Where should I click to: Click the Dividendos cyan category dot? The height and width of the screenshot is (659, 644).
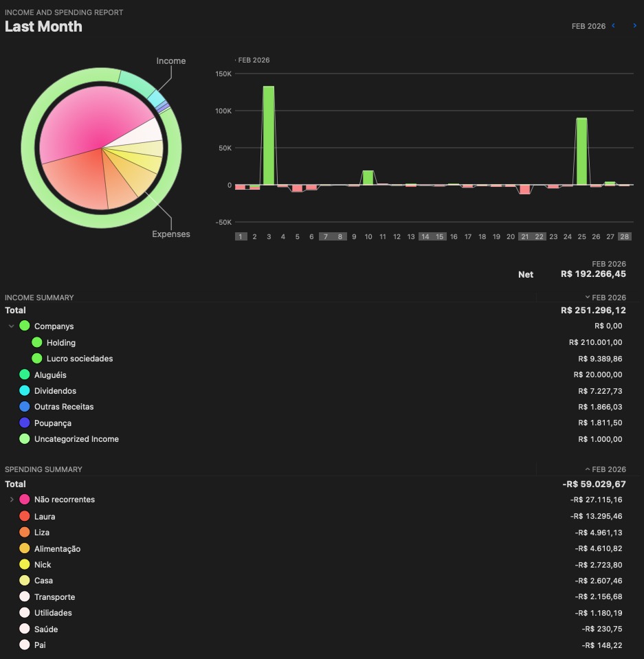25,391
